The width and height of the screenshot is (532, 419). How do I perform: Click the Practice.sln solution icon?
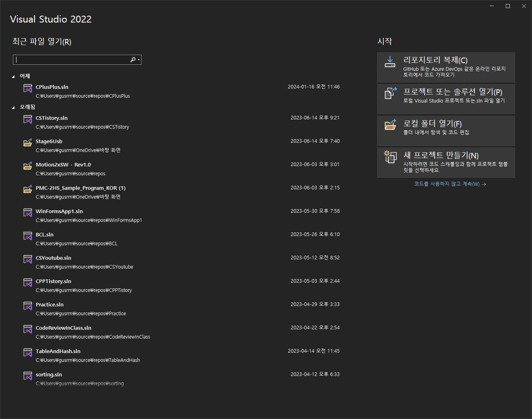[28, 306]
